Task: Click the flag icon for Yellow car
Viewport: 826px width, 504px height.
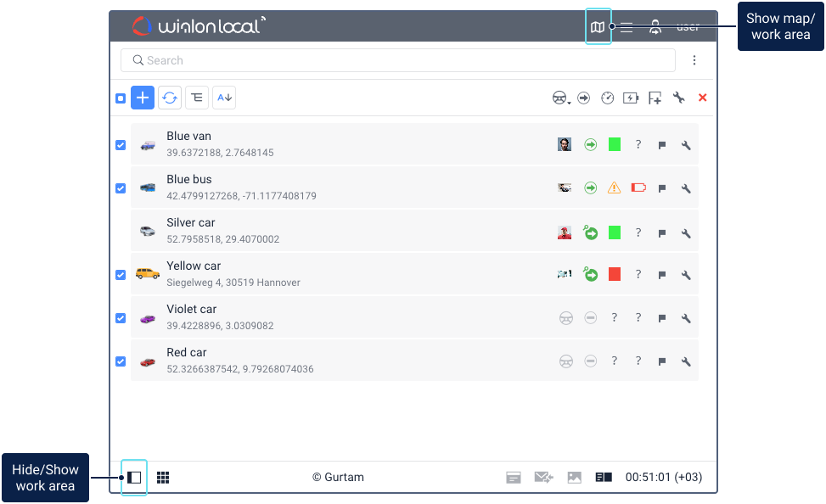Action: point(662,275)
